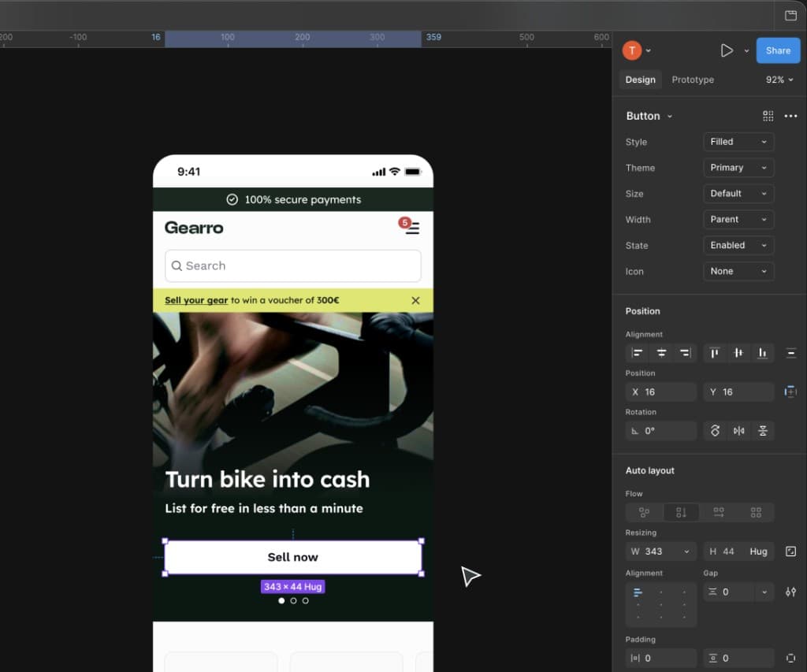Open auto layout advanced settings icon
Image resolution: width=807 pixels, height=672 pixels.
[790, 592]
